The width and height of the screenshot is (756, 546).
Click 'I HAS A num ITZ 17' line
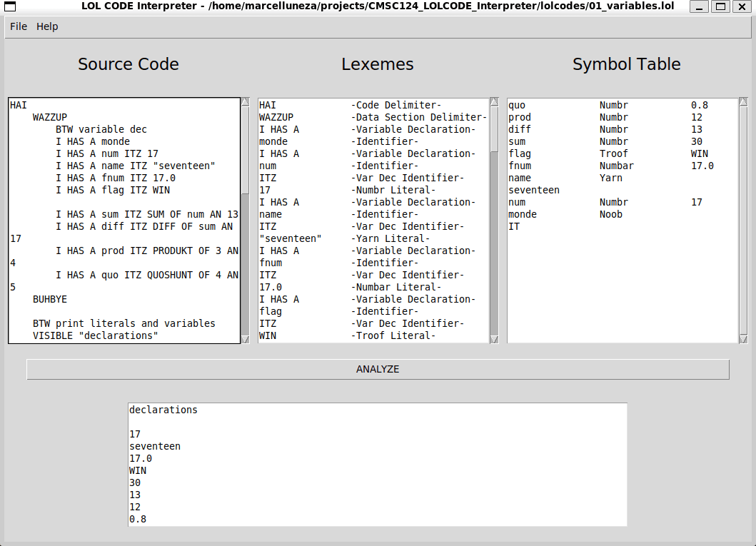[107, 153]
